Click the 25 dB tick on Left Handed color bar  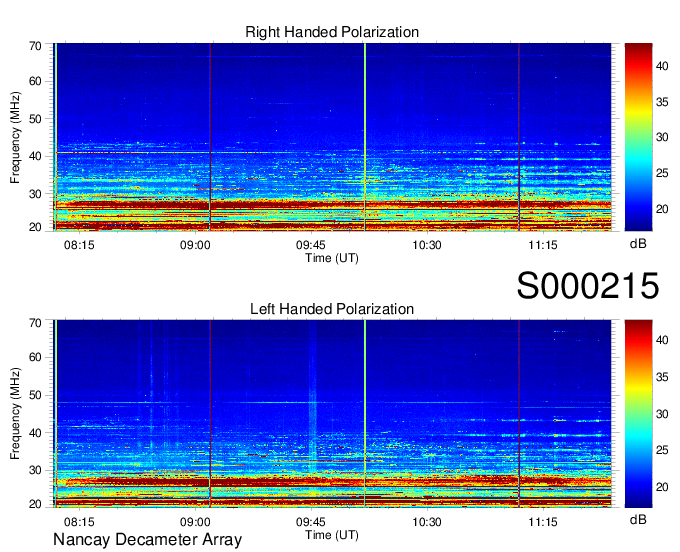pyautogui.click(x=662, y=450)
